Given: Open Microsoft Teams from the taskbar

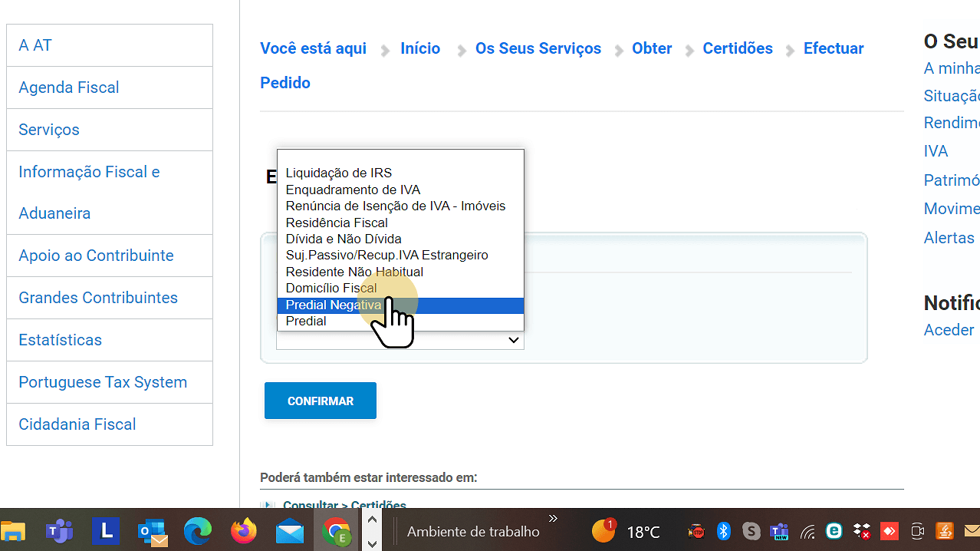Looking at the screenshot, I should point(59,531).
